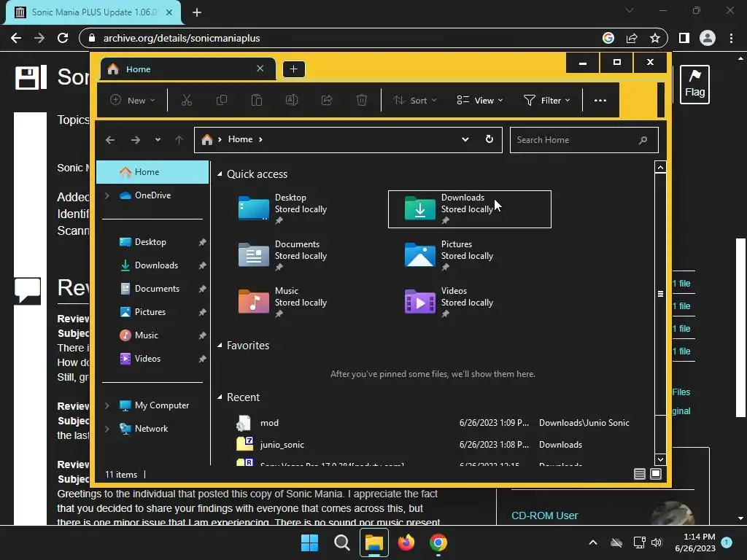Click the Explorer content scrollbar up arrow

(x=660, y=167)
